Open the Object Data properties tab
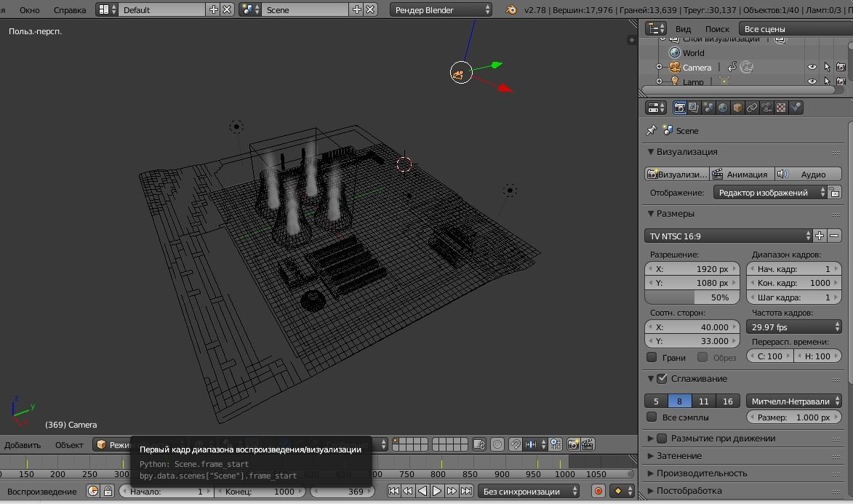Image resolution: width=853 pixels, height=504 pixels. click(x=766, y=108)
